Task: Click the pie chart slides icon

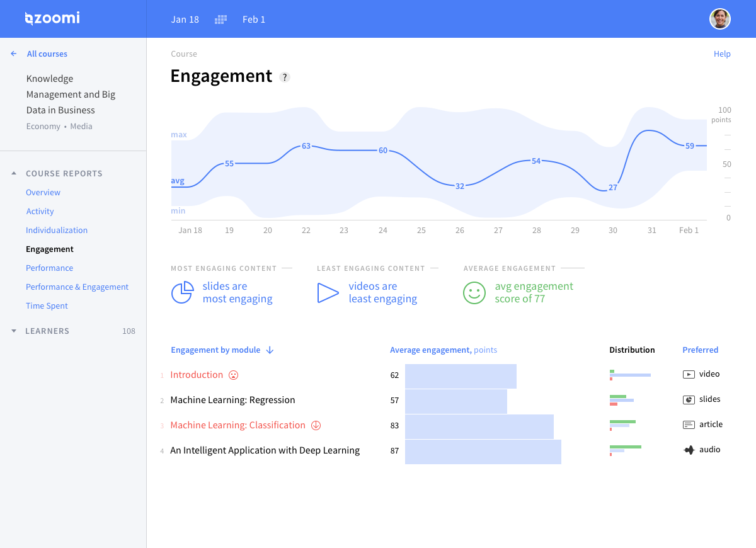Action: [182, 293]
